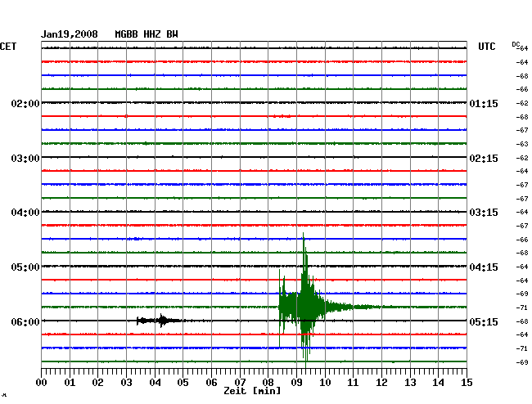Click the -68 DC value beside 05:15

522,321
